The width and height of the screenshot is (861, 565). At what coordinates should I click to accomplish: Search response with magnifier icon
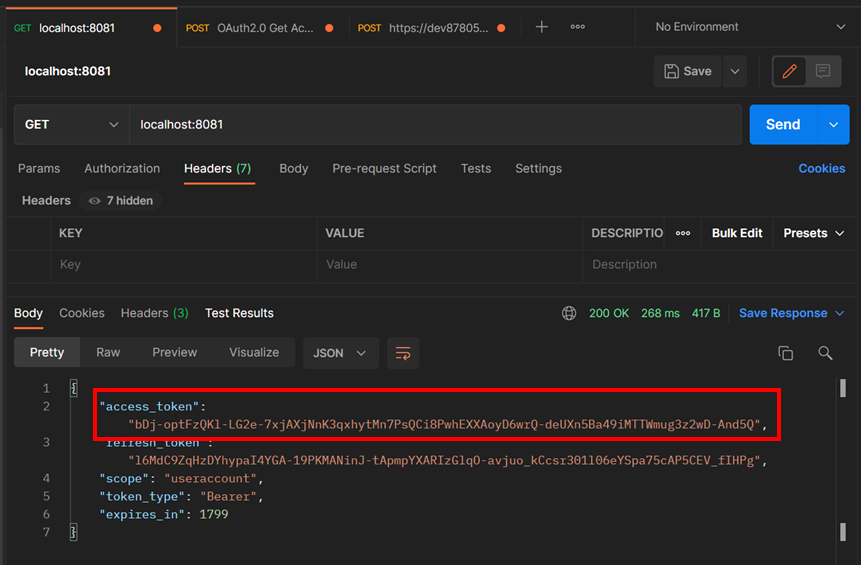pos(825,353)
